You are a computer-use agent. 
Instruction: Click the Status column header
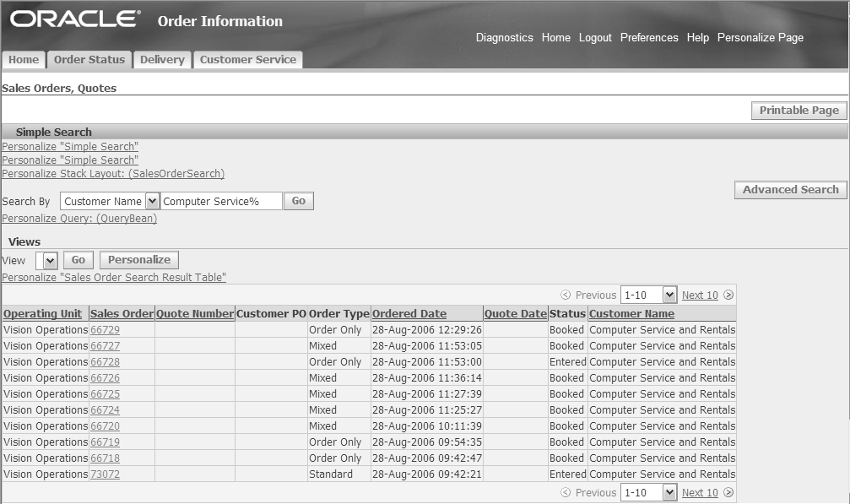[x=567, y=313]
